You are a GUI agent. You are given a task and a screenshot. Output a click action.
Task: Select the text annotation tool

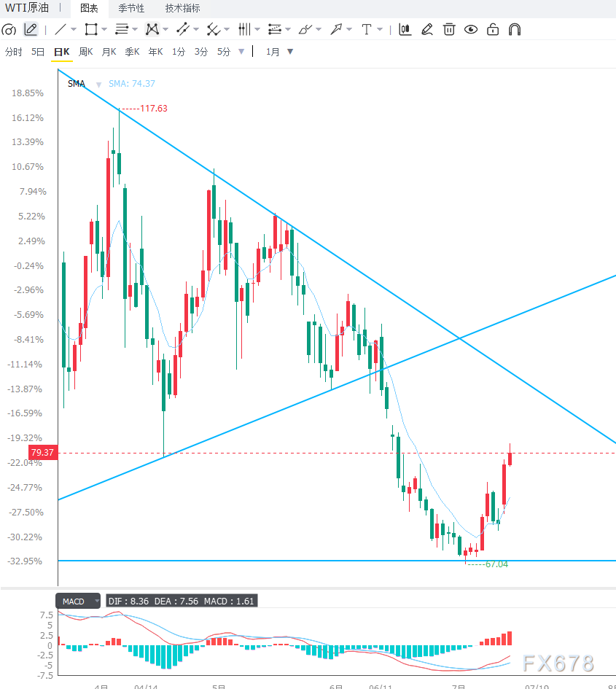pos(367,29)
